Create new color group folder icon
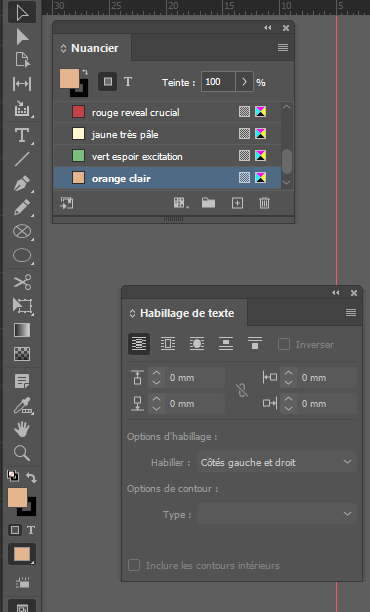This screenshot has height=612, width=370. point(208,203)
